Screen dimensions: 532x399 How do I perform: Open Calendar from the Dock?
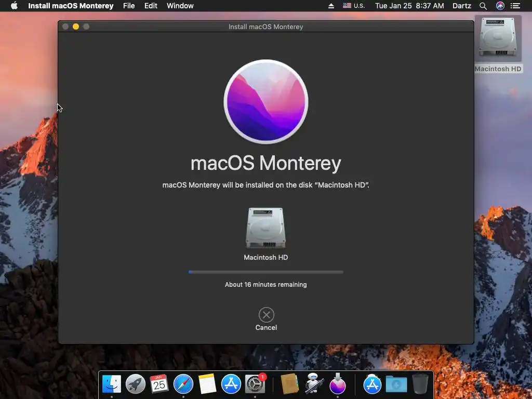coord(159,384)
